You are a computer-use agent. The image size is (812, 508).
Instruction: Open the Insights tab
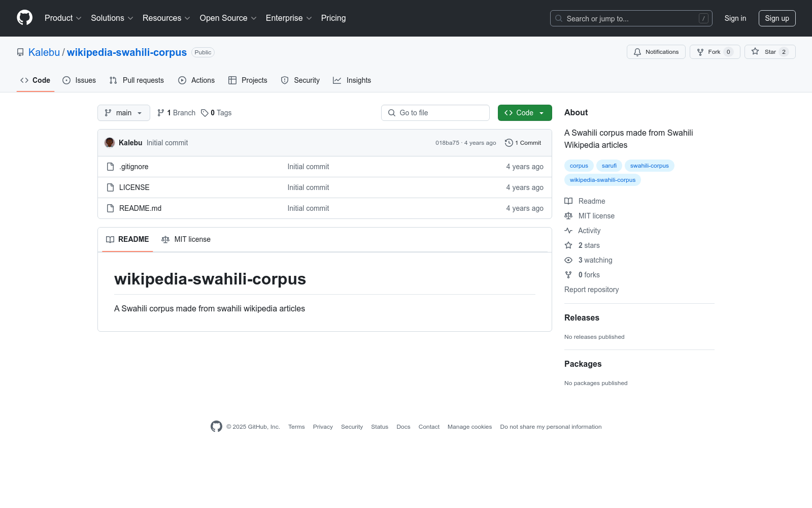tap(352, 80)
